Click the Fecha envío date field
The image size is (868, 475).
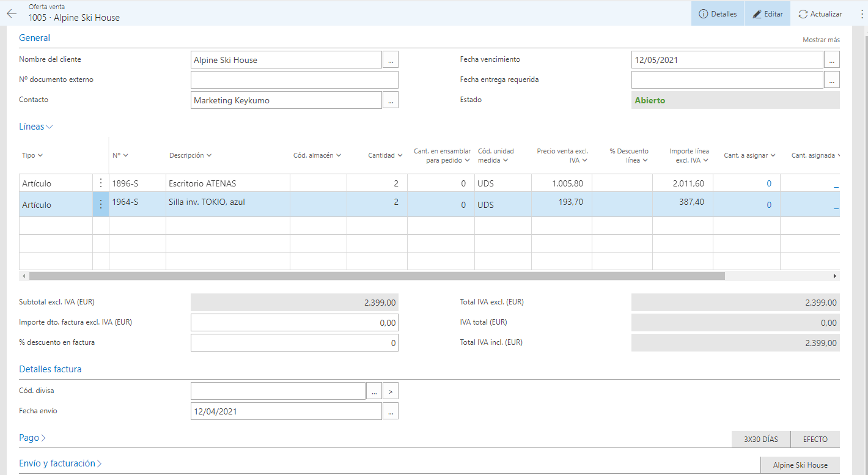tap(287, 411)
